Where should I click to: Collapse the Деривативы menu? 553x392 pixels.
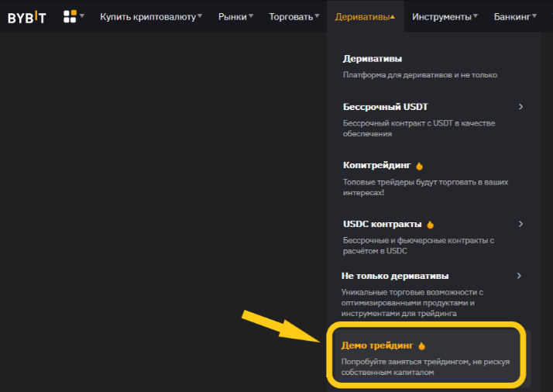click(x=365, y=16)
